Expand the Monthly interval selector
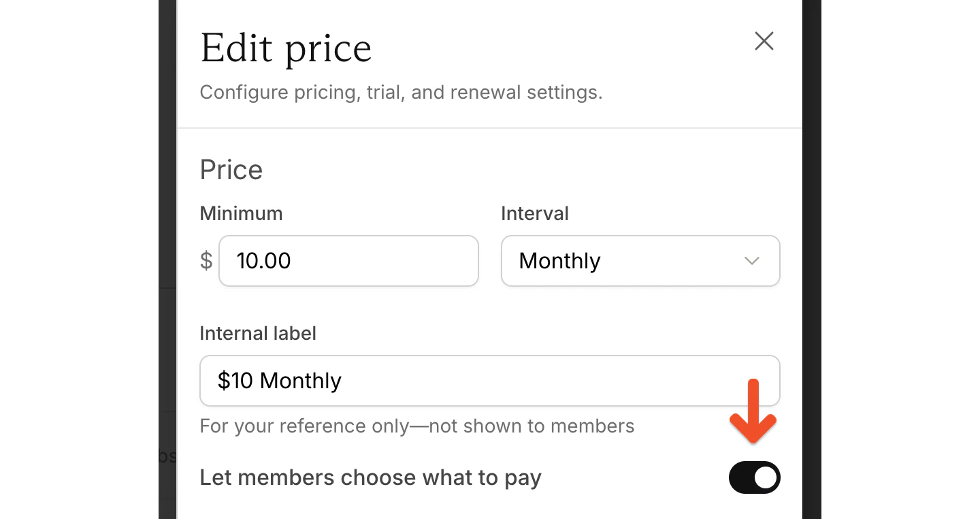This screenshot has height=519, width=980. coord(640,261)
